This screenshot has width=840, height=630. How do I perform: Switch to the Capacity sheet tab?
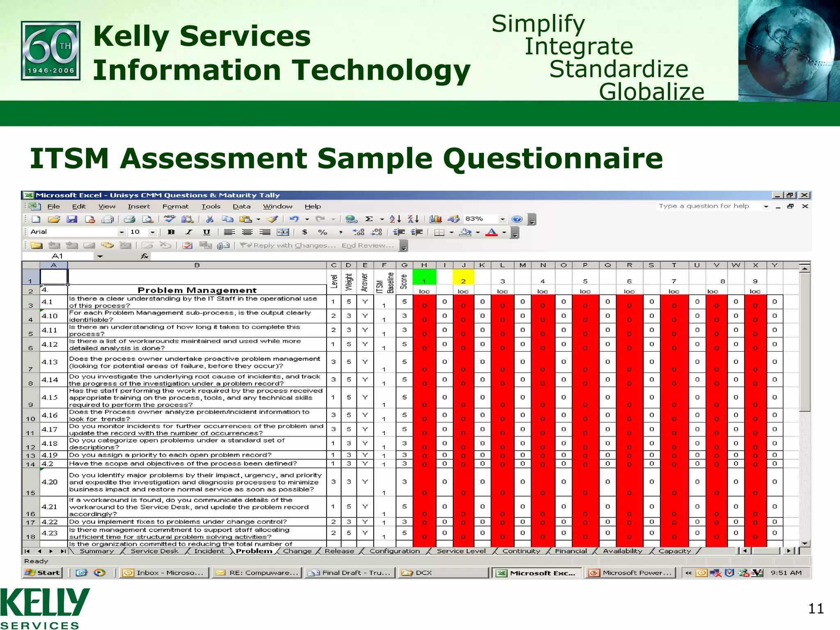click(675, 551)
